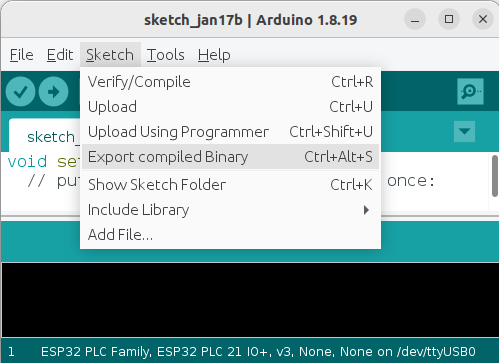Select Export compiled Binary
The width and height of the screenshot is (499, 363).
230,157
